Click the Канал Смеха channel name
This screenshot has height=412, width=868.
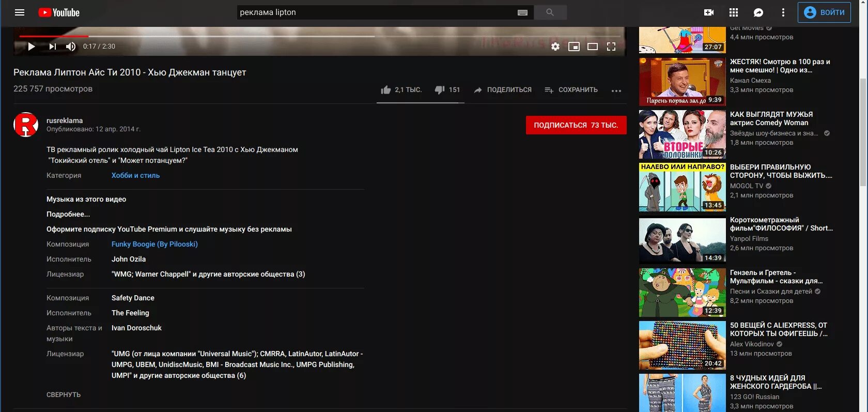750,80
